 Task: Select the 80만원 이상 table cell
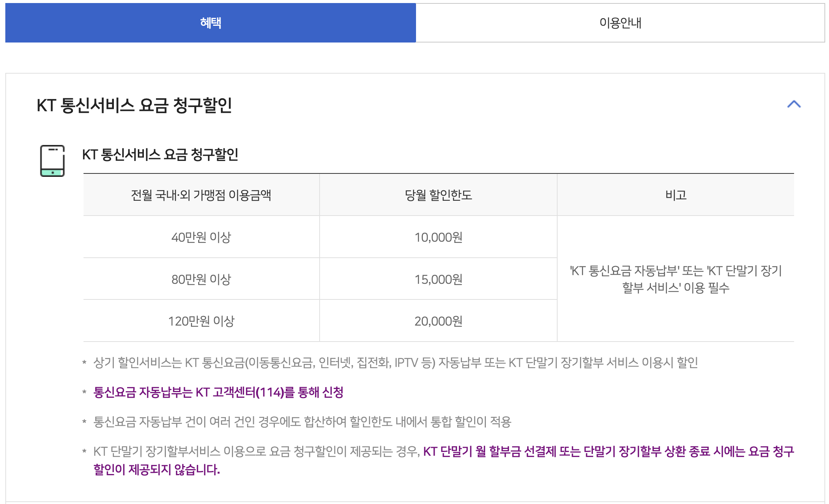pyautogui.click(x=201, y=279)
